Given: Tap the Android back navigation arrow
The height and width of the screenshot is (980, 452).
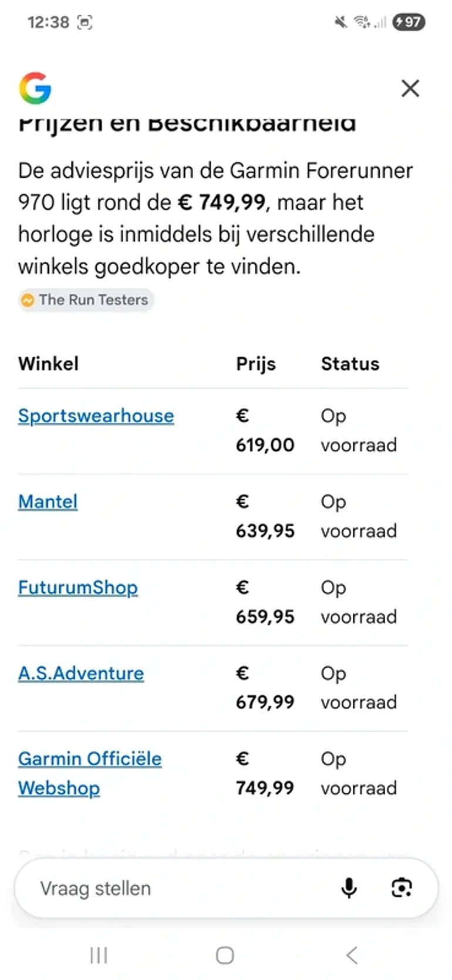Looking at the screenshot, I should click(352, 955).
